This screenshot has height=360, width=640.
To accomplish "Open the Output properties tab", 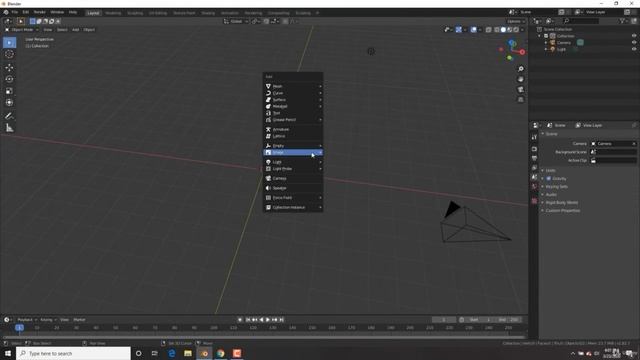I will click(x=534, y=158).
